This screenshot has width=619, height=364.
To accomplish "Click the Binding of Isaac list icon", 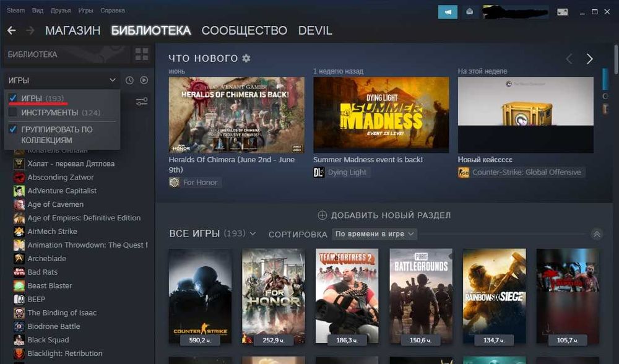I will pyautogui.click(x=19, y=313).
